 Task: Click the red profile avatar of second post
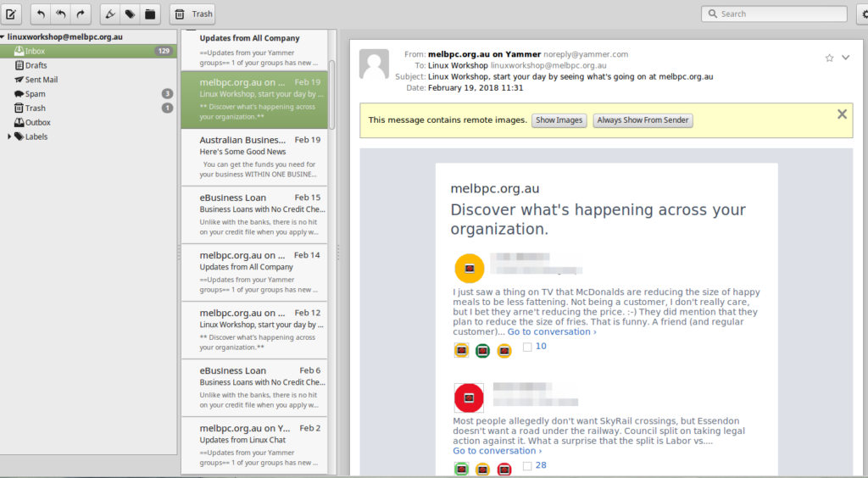[469, 397]
